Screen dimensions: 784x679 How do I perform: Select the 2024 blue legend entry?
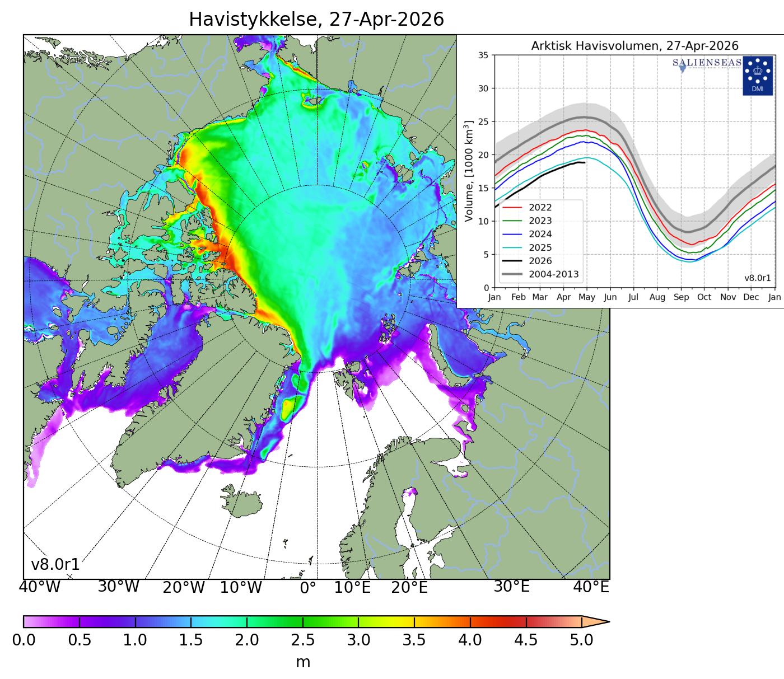click(x=540, y=235)
